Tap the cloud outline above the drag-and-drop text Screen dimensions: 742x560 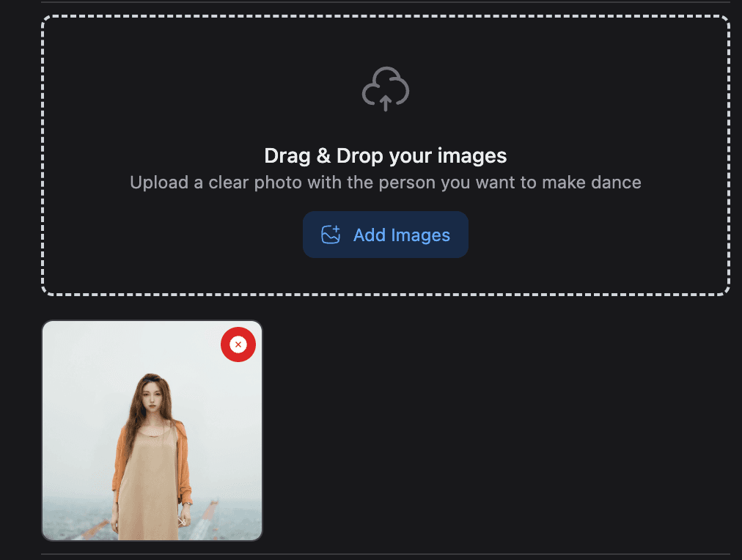(x=385, y=88)
